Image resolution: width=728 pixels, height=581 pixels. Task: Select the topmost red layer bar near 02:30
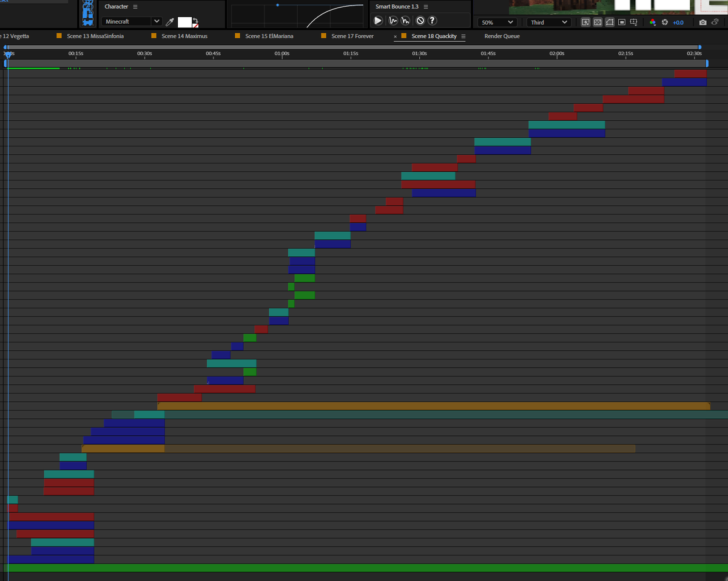point(690,73)
